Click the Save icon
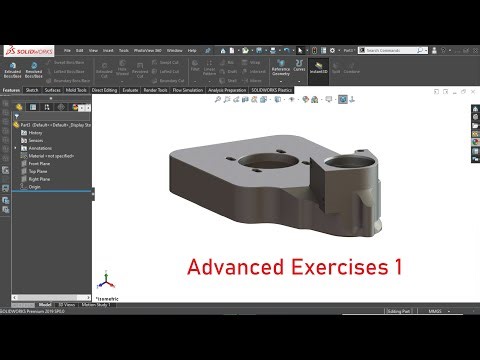Screen dimensions: 480x360 259,51
